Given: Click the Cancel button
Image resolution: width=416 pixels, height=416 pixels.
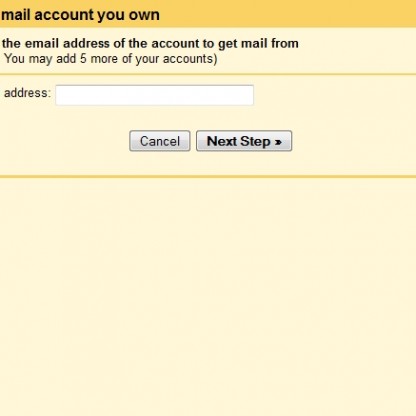Looking at the screenshot, I should coord(160,141).
